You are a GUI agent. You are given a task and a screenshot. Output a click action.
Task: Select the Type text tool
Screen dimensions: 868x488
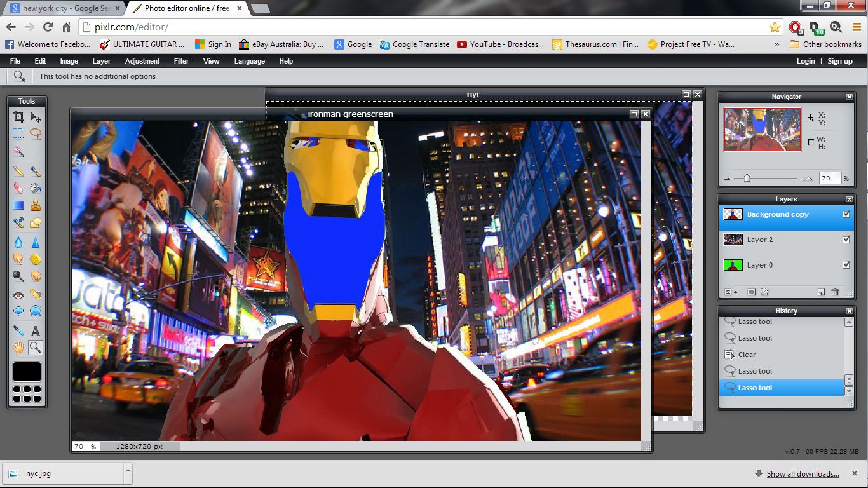pyautogui.click(x=36, y=330)
